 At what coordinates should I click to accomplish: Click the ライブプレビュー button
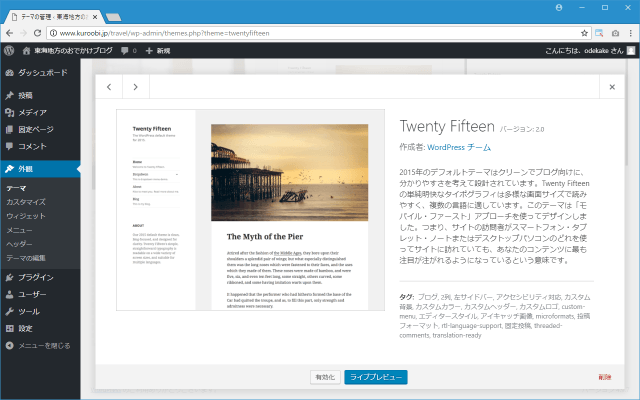tap(376, 377)
